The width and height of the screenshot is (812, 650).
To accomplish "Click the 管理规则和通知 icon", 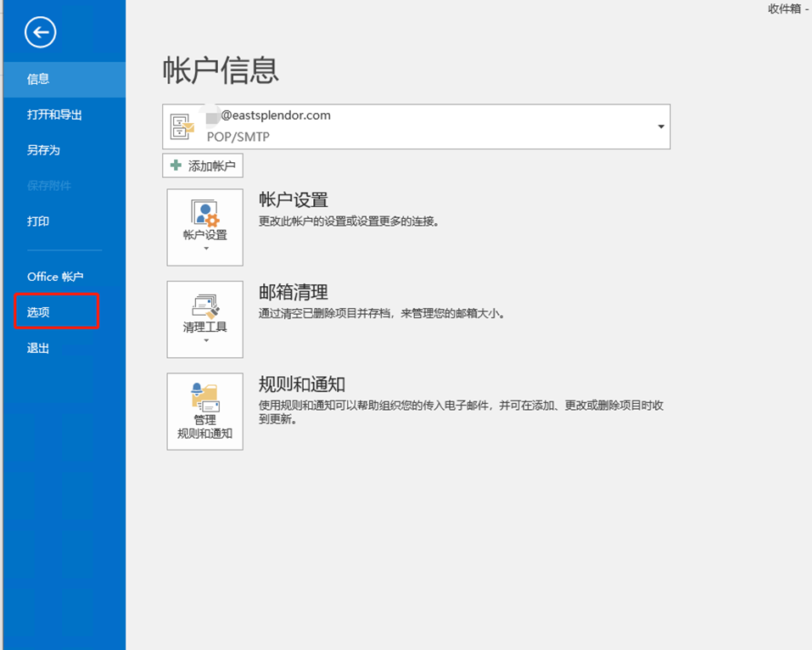I will (x=204, y=396).
